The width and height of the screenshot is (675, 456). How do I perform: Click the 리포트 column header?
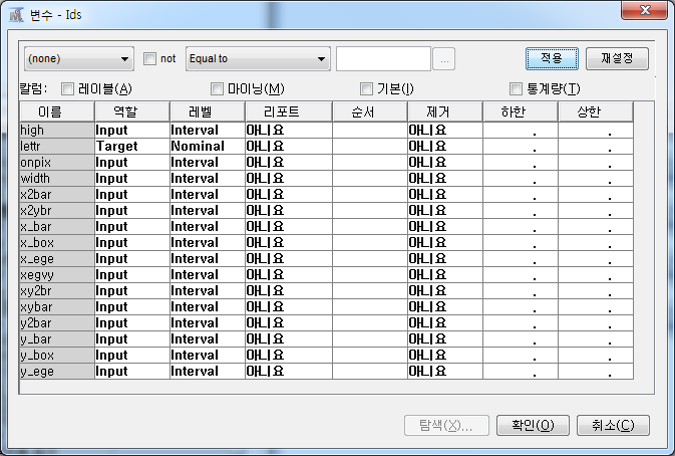tap(289, 112)
